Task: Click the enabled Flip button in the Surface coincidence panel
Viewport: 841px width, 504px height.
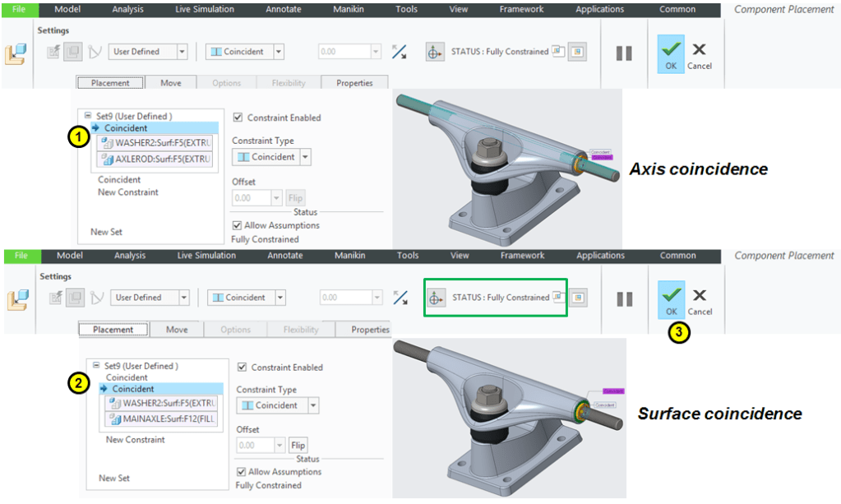Action: [x=298, y=446]
